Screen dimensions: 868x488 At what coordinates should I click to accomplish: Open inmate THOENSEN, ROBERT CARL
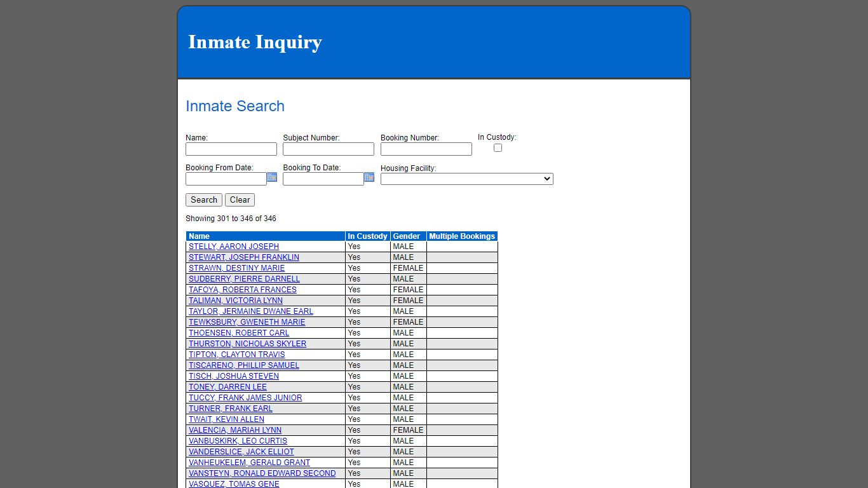click(239, 333)
